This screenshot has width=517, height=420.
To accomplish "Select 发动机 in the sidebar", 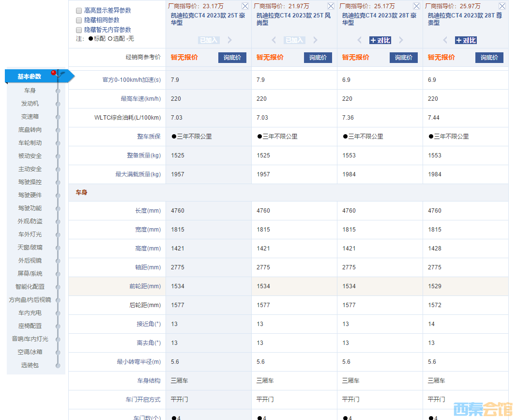I will [x=30, y=103].
